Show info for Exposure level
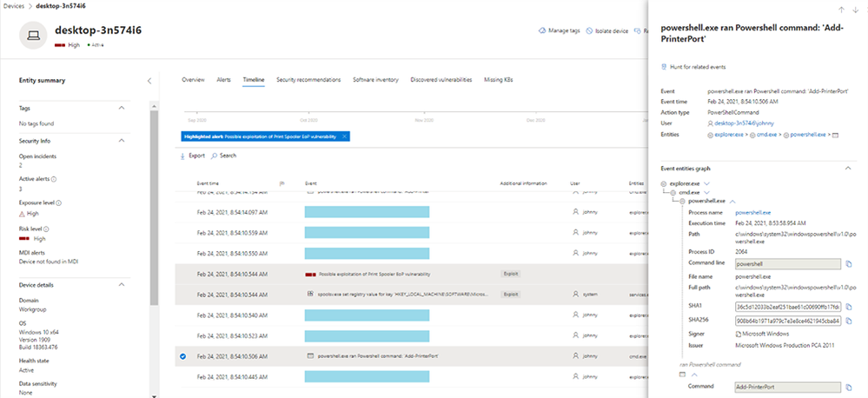868x398 pixels. [x=59, y=203]
